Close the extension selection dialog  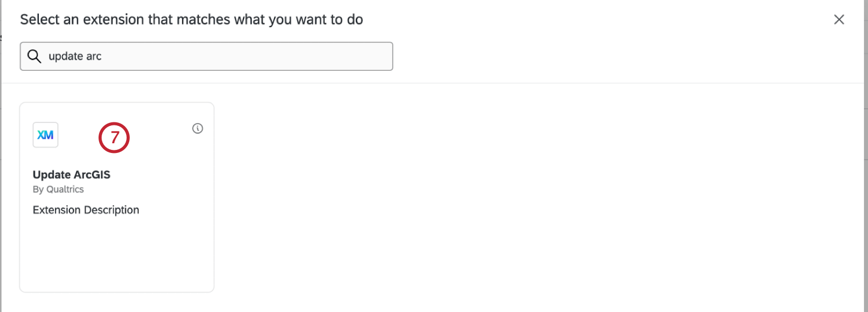[x=839, y=19]
